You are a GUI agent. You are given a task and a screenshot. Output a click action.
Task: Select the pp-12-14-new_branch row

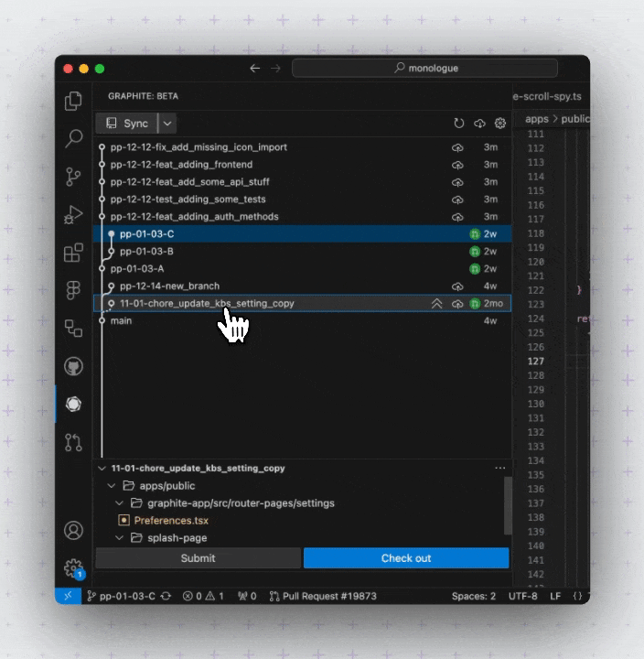pos(303,286)
